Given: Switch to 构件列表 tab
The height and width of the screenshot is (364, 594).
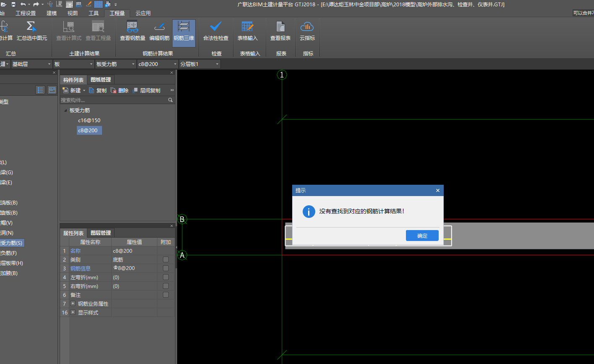Looking at the screenshot, I should [73, 80].
